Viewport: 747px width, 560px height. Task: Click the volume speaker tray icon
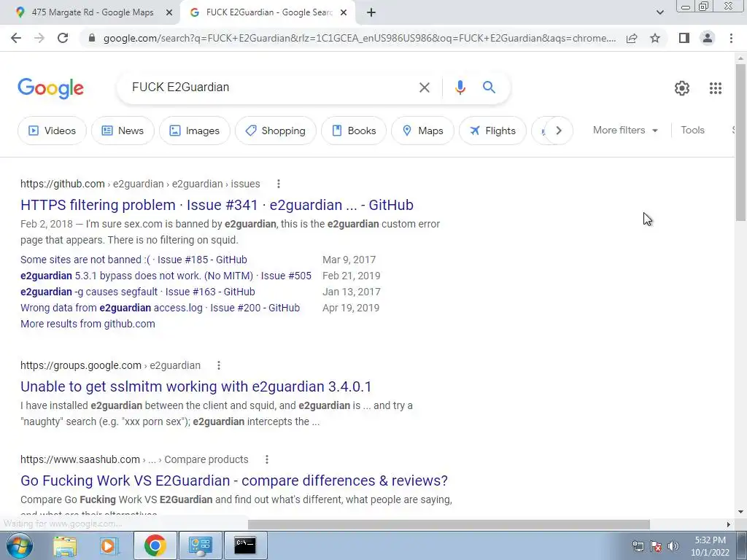point(673,545)
